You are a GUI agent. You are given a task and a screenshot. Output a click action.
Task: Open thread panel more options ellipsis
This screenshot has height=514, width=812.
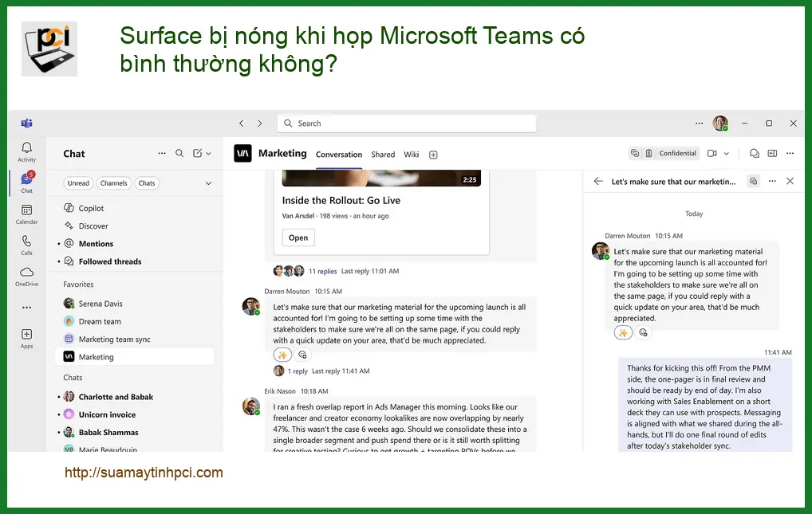click(772, 181)
